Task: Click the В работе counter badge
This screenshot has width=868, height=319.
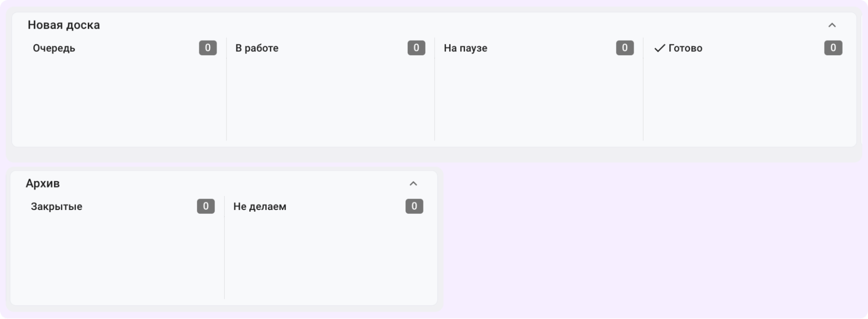Action: tap(416, 48)
